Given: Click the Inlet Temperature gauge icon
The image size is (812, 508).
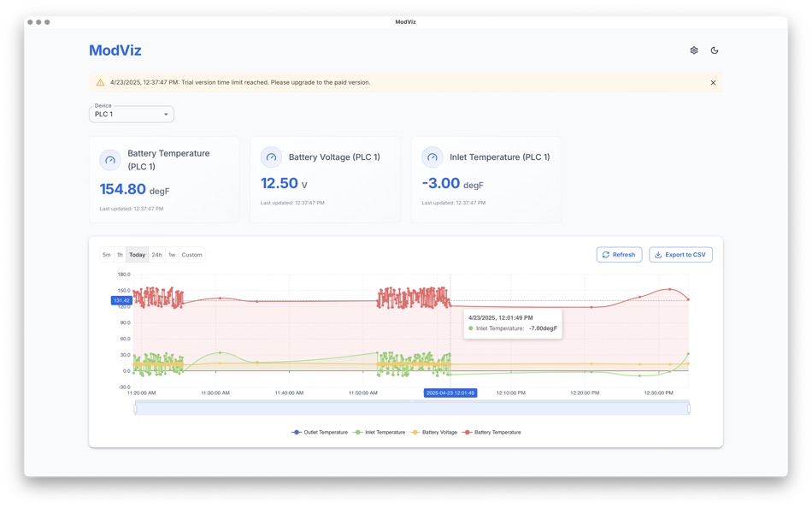Looking at the screenshot, I should [432, 157].
